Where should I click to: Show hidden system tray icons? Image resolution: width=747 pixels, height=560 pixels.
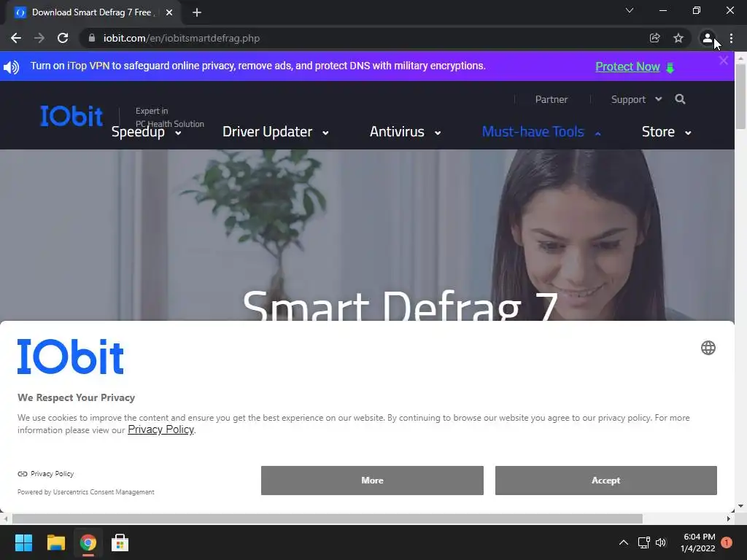pyautogui.click(x=623, y=542)
